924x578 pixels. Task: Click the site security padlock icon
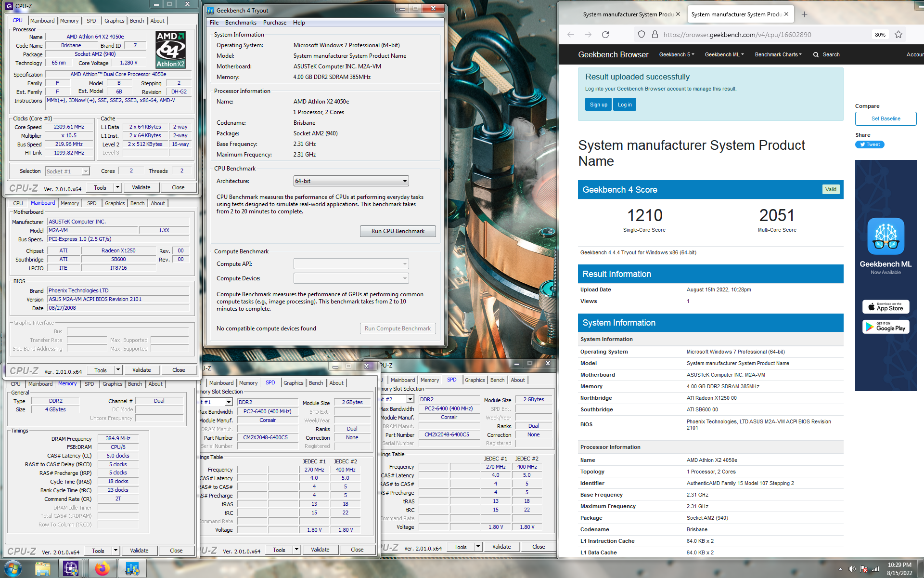coord(654,35)
